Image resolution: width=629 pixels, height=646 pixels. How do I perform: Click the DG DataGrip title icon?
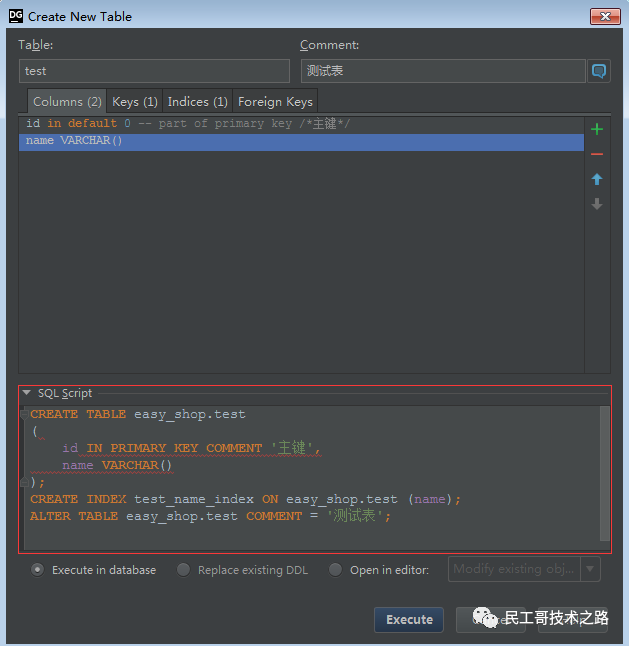[x=16, y=16]
